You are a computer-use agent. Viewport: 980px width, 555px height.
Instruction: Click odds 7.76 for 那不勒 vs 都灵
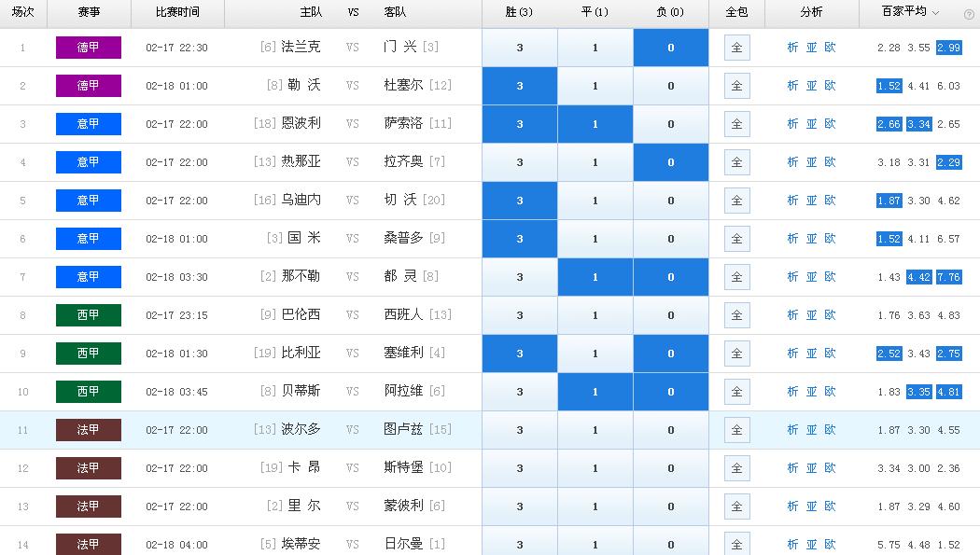point(949,276)
